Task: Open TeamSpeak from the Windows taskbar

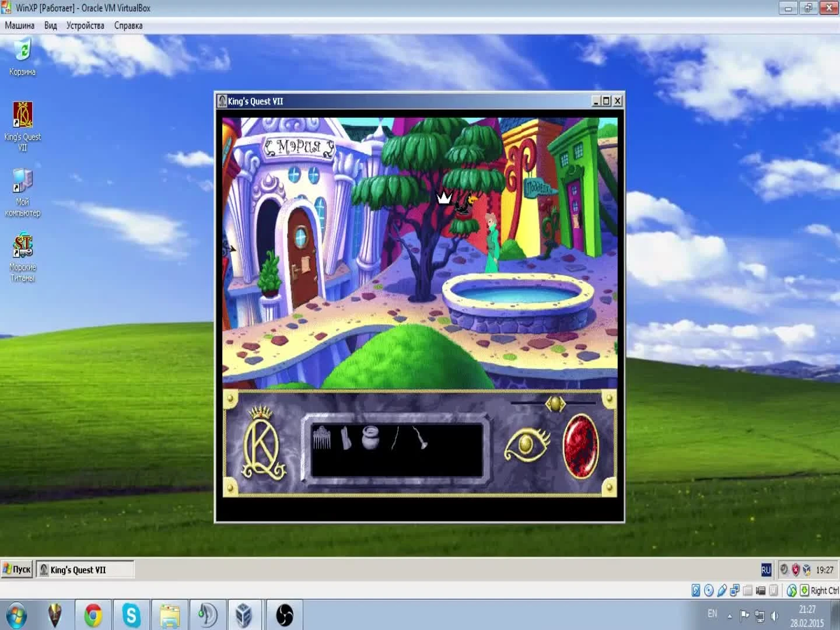Action: coord(208,615)
